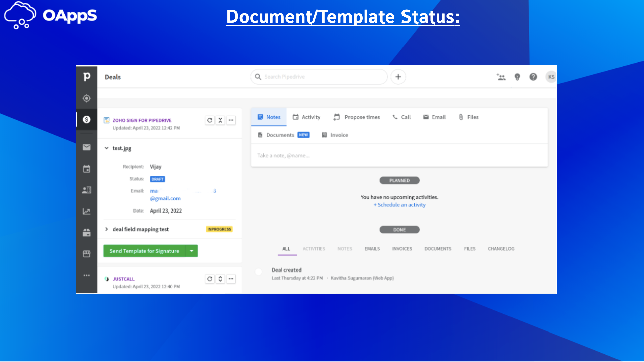Click the JUSTCALL panel title
644x362 pixels.
[x=123, y=279]
